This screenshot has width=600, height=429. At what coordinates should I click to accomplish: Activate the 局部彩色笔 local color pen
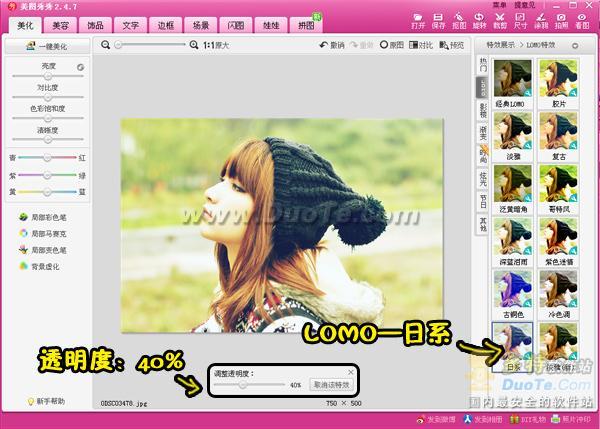pos(42,217)
